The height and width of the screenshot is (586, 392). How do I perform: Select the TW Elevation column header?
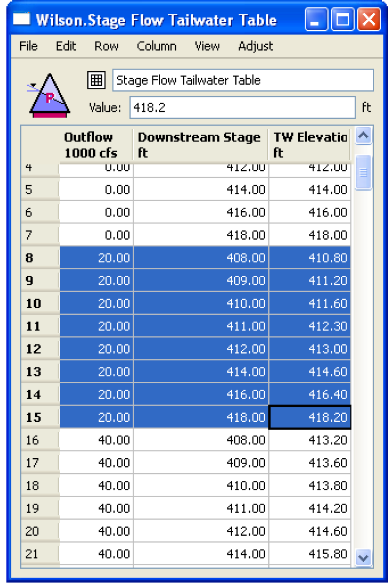(x=310, y=145)
